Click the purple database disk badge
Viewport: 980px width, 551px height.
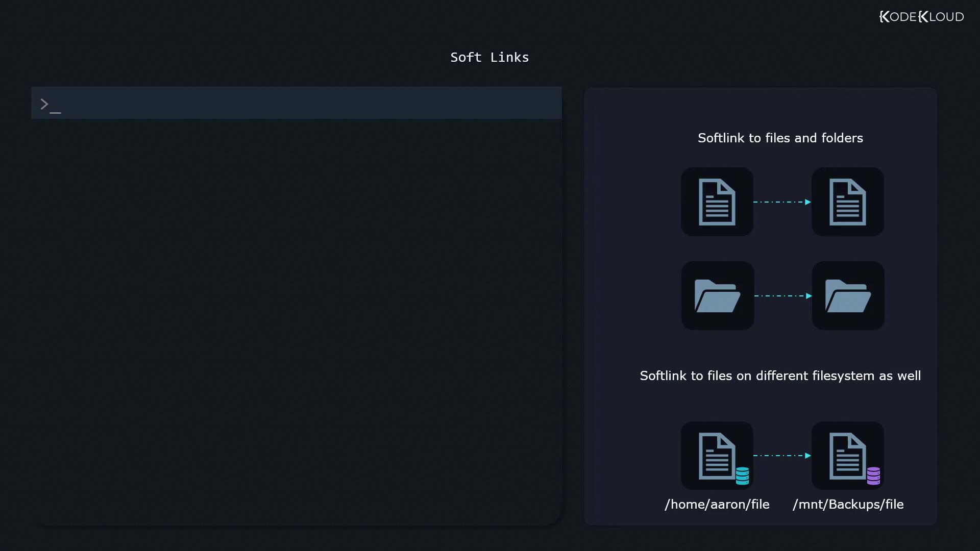873,475
